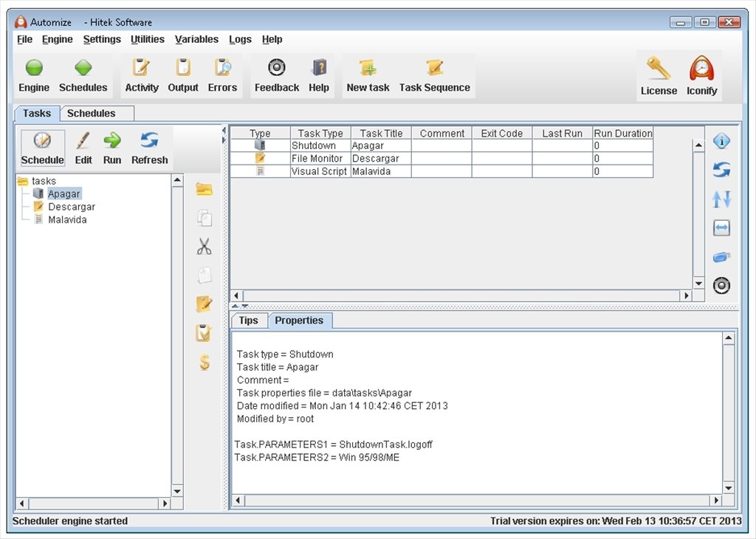The image size is (756, 539).
Task: Sort by Task Title column header
Action: click(381, 133)
